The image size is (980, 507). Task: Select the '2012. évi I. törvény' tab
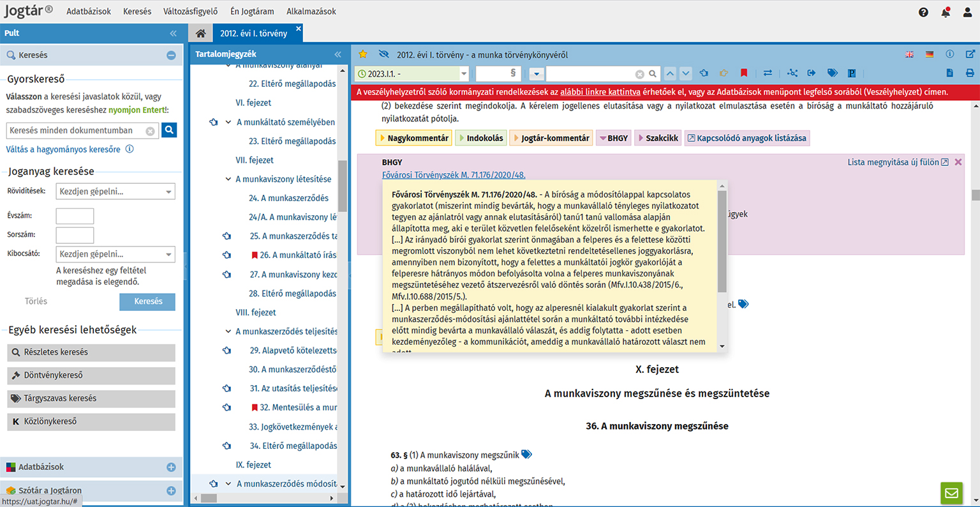253,33
